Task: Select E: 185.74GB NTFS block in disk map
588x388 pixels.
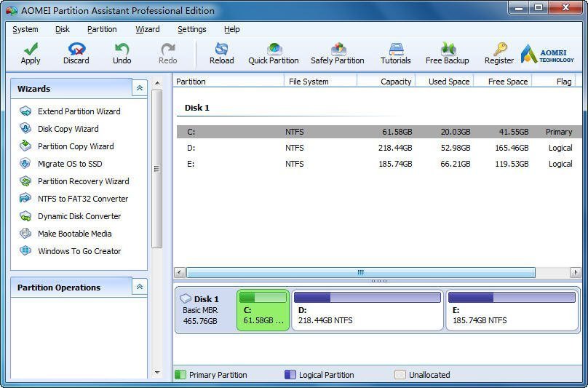Action: [512, 309]
